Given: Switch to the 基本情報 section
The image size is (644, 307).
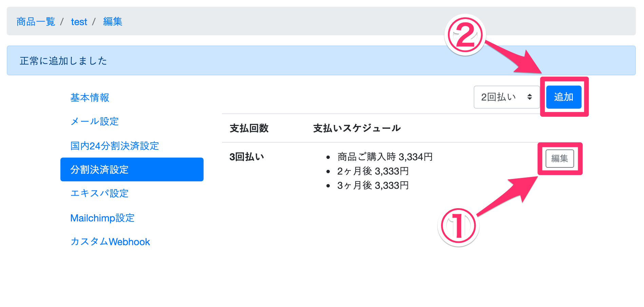Looking at the screenshot, I should coord(90,98).
